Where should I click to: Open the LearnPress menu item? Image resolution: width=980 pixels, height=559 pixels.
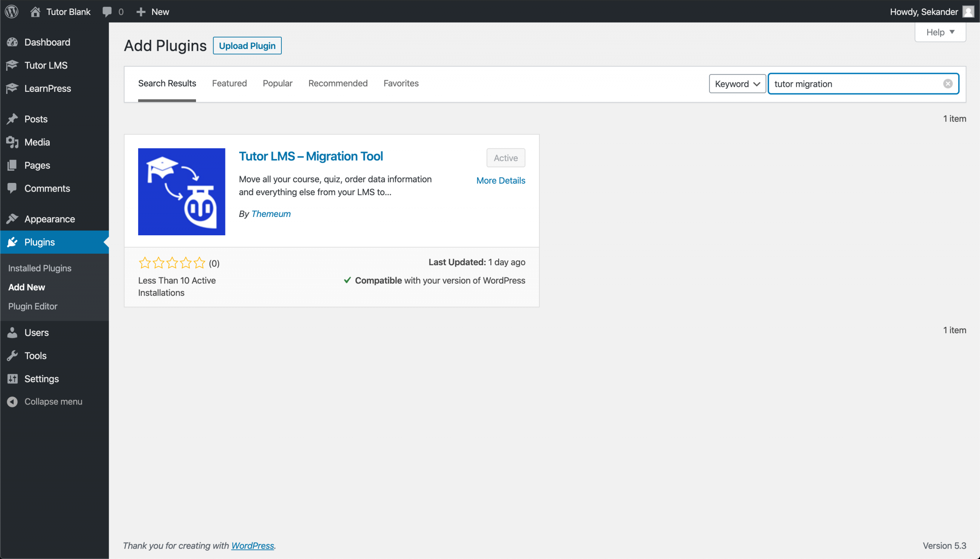point(47,88)
